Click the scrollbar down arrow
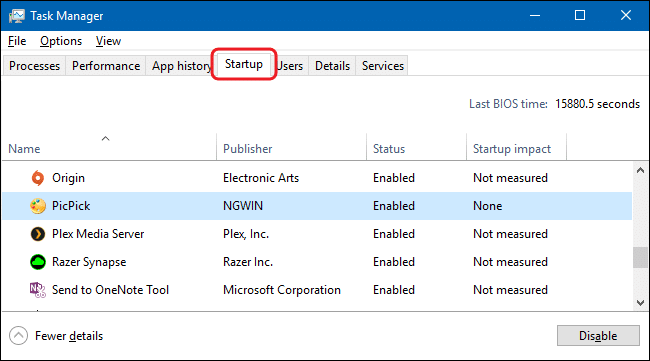This screenshot has width=650, height=361. 640,303
